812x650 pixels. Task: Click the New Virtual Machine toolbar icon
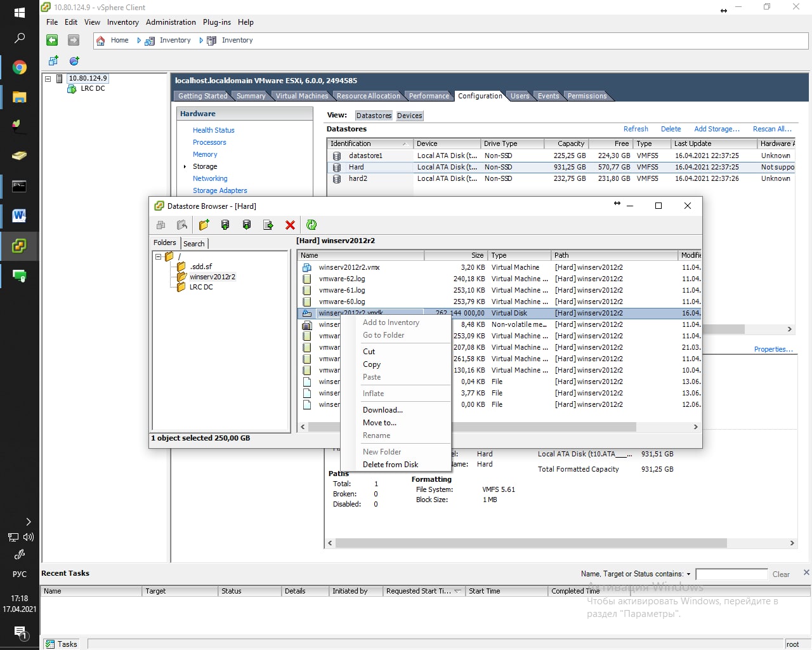coord(53,61)
